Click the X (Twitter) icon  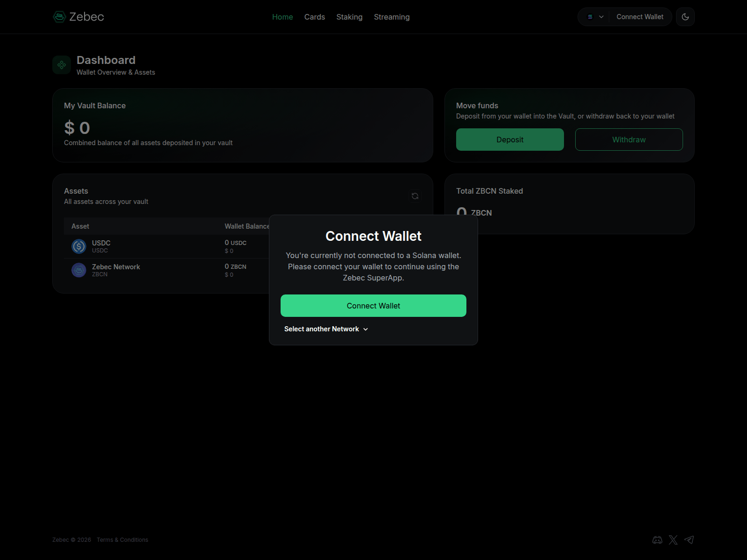673,539
